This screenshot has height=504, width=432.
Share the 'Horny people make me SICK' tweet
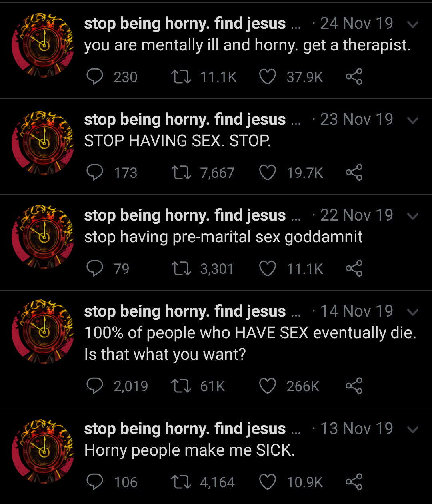(354, 482)
